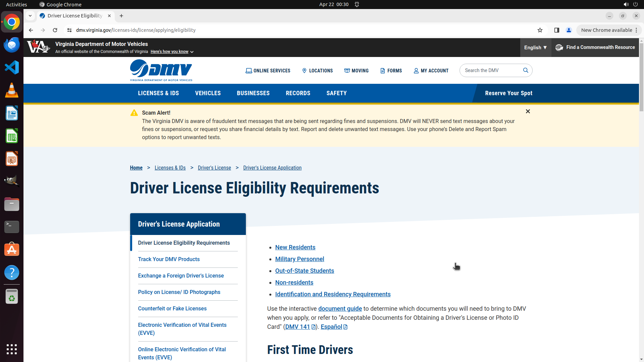Click the DMV search magnifier icon
Image resolution: width=644 pixels, height=362 pixels.
526,70
